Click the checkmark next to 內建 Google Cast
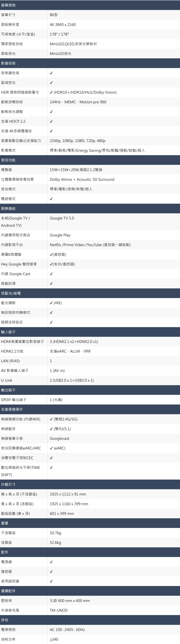 (51, 274)
